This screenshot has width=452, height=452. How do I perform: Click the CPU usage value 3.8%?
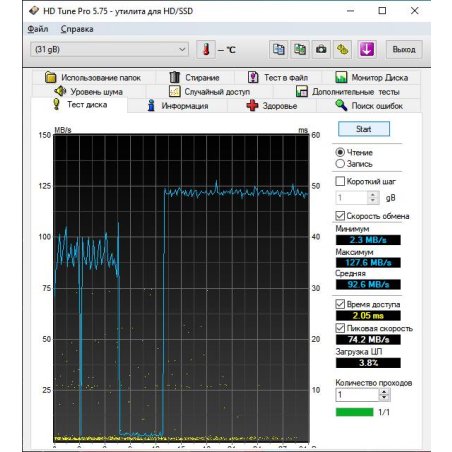tap(368, 363)
